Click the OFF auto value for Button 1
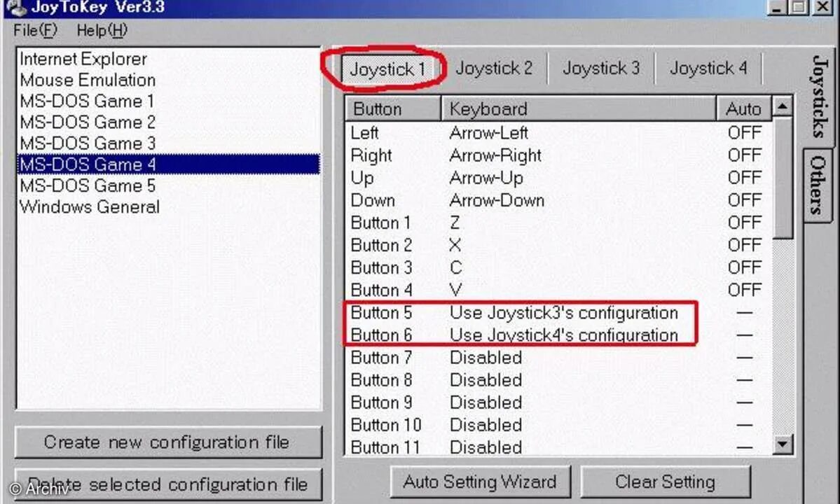 (x=744, y=223)
